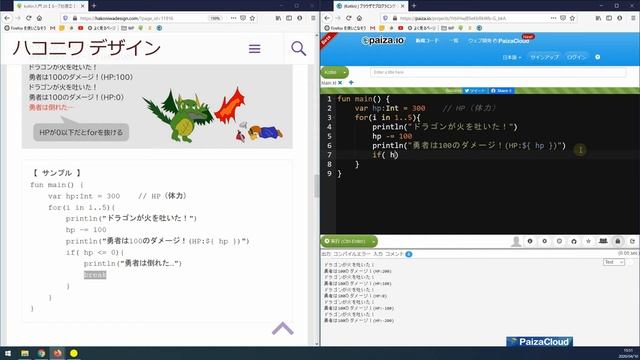640x360 pixels.
Task: Open the run button dropdown arrow
Action: 373,242
